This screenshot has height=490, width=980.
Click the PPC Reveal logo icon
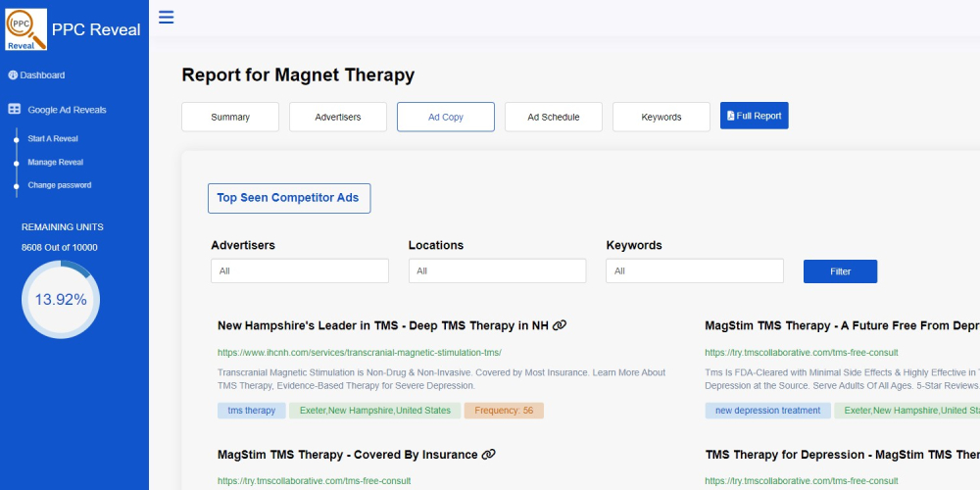(x=25, y=29)
